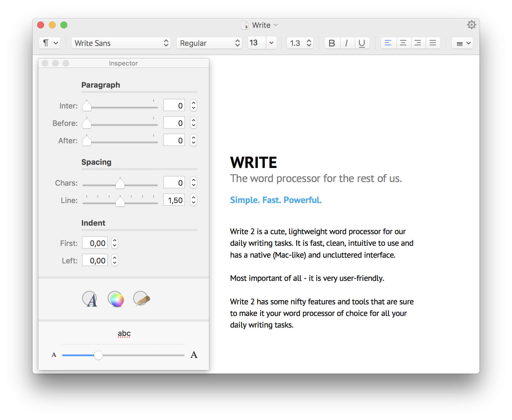Click the Inter paragraph spacing slider

[120, 106]
